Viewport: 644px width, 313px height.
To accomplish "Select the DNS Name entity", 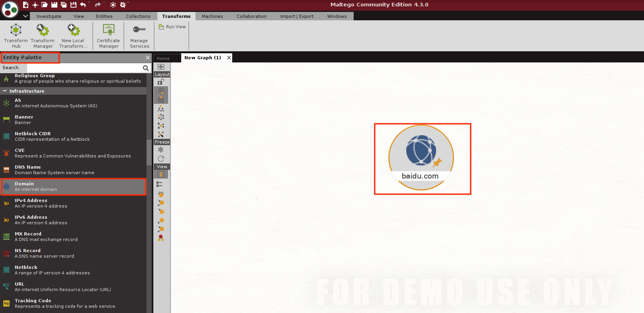I will point(73,170).
